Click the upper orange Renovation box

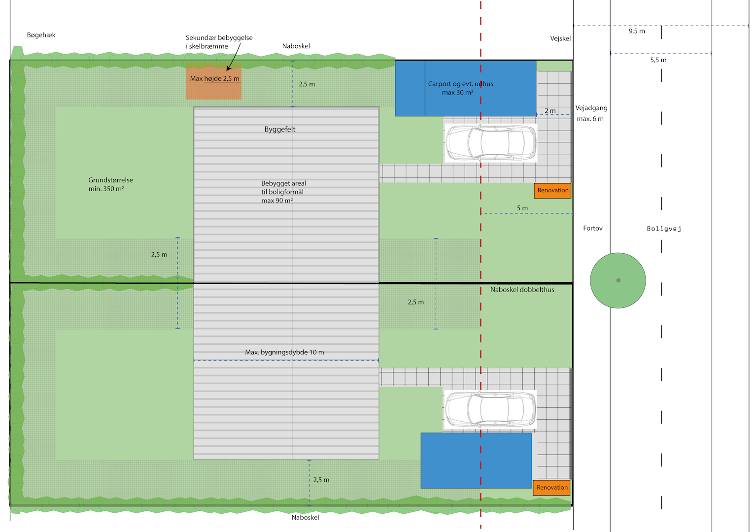point(552,191)
